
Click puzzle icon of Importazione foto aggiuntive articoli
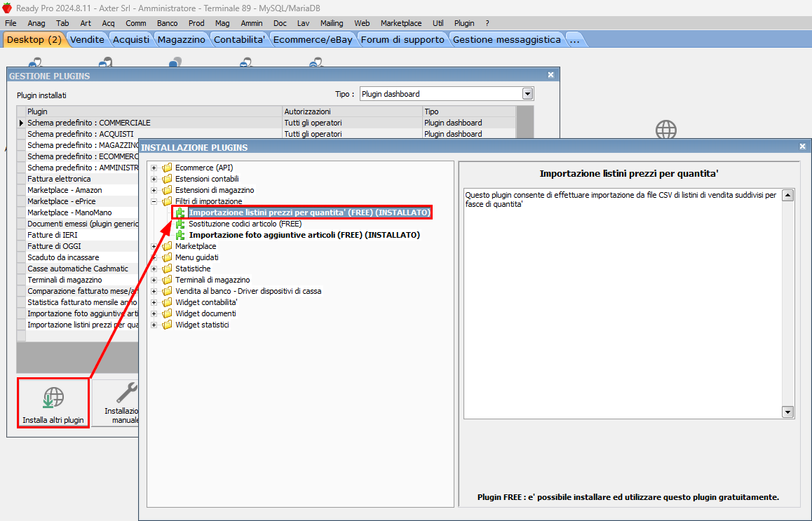180,235
